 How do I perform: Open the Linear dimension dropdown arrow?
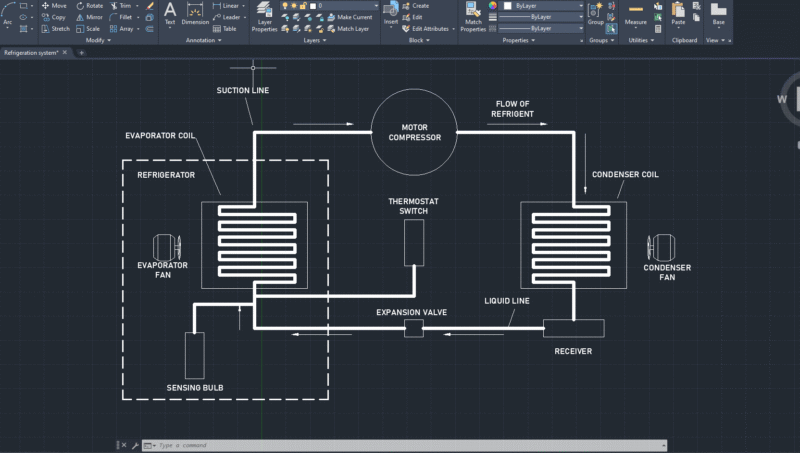tap(243, 6)
